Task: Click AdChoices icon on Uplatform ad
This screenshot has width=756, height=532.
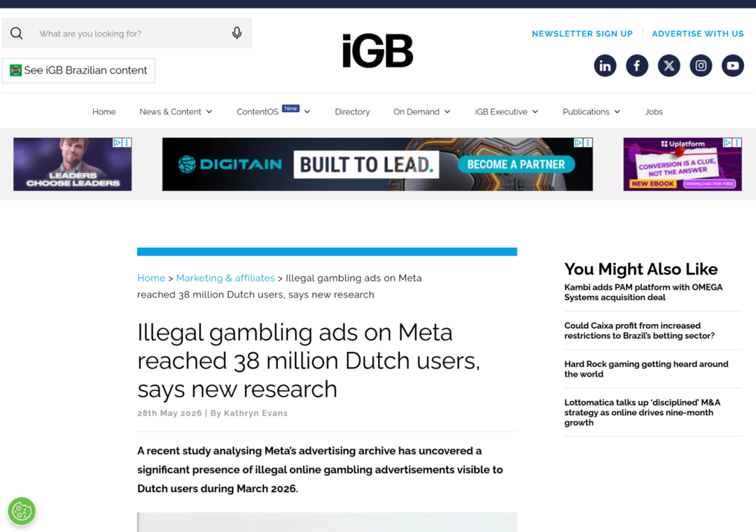Action: point(727,143)
